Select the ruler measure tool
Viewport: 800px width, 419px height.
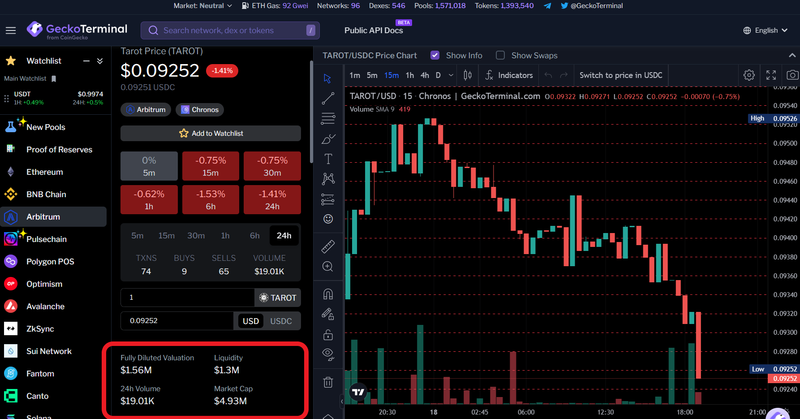click(328, 247)
